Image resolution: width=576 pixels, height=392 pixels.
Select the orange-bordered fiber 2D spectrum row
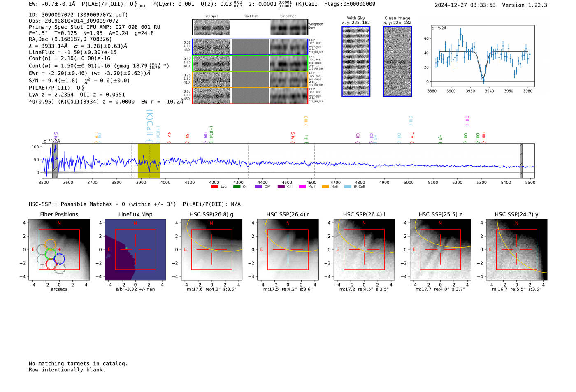[250, 79]
